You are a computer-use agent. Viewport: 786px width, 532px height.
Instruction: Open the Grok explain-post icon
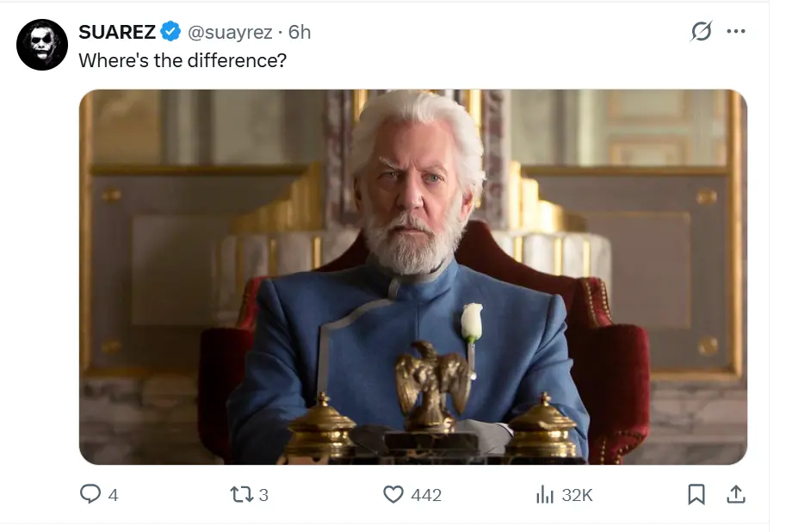702,32
